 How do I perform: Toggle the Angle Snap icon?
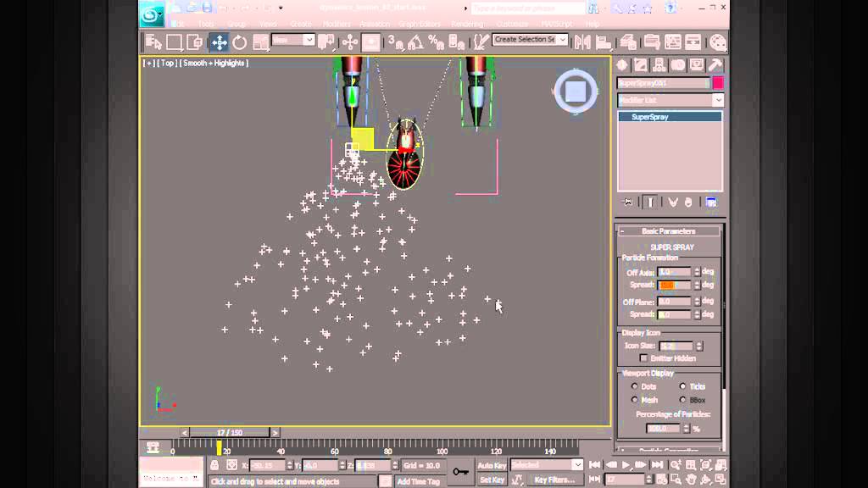pos(415,42)
